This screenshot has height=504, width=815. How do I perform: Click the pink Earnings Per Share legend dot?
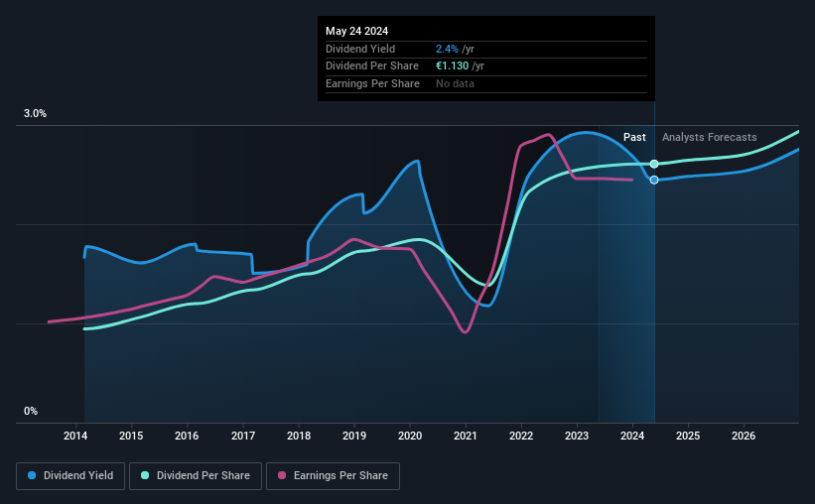(282, 475)
